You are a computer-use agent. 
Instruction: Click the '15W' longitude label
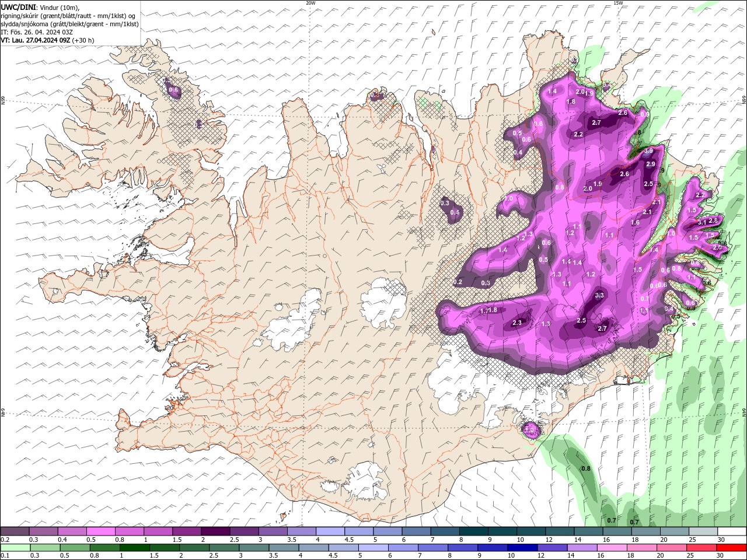tap(618, 3)
